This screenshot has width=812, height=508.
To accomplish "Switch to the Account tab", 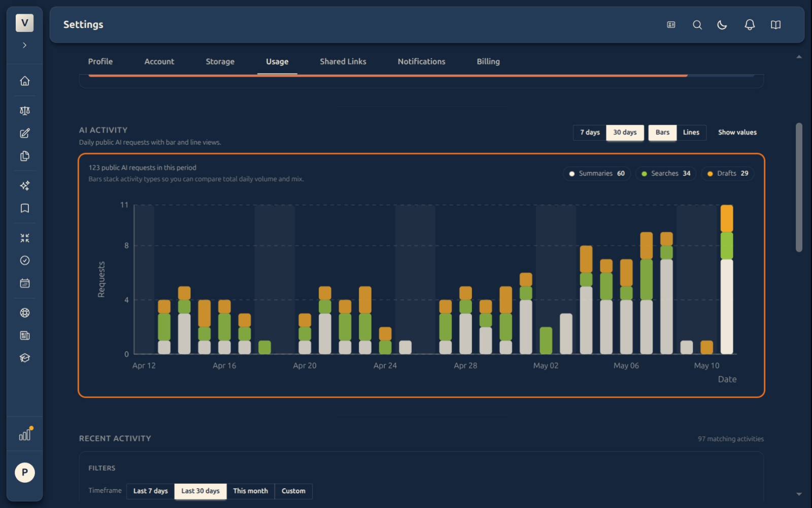I will point(159,61).
